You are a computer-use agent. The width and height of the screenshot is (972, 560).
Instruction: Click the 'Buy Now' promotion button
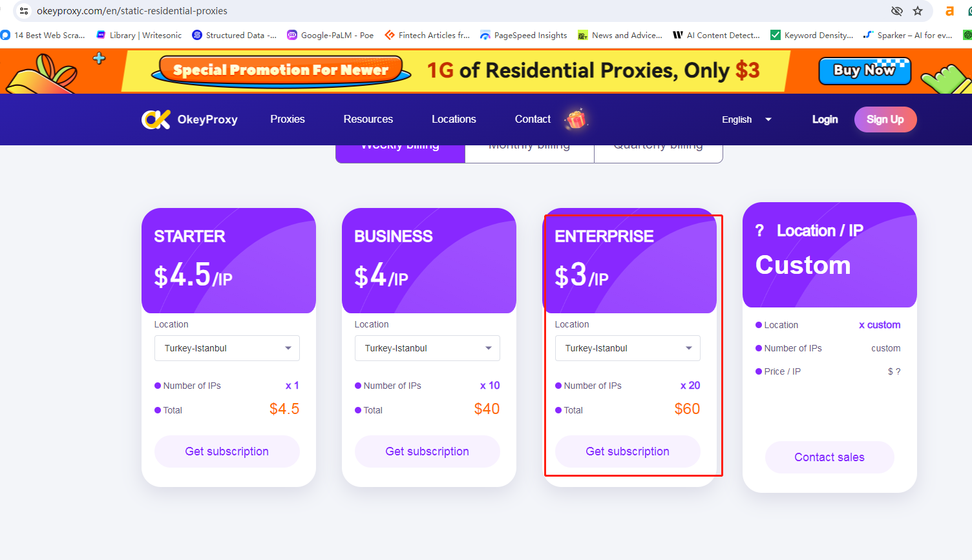[x=865, y=71]
